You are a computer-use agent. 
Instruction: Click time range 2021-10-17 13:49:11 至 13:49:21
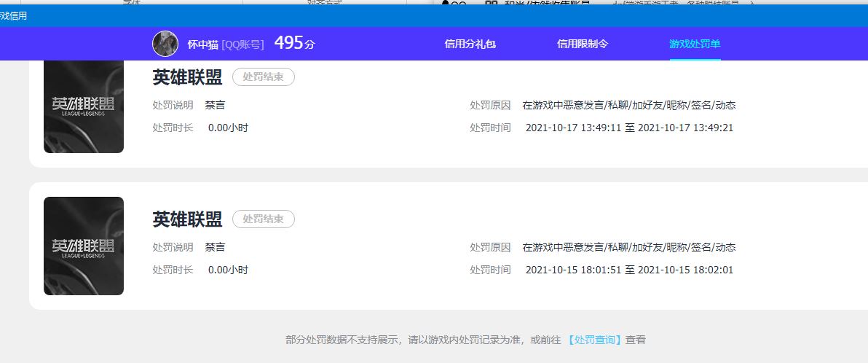point(629,128)
